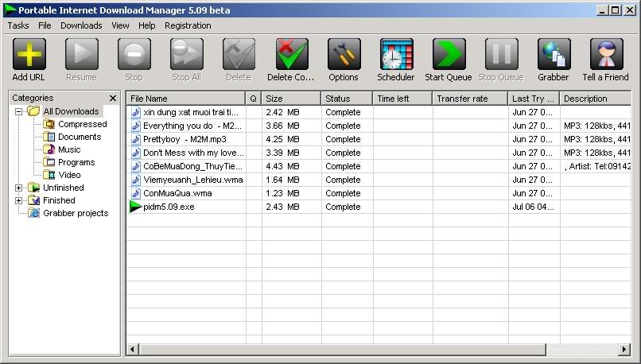This screenshot has height=364, width=641.
Task: Click the pidm5.09.exe green arrow file icon
Action: [135, 207]
